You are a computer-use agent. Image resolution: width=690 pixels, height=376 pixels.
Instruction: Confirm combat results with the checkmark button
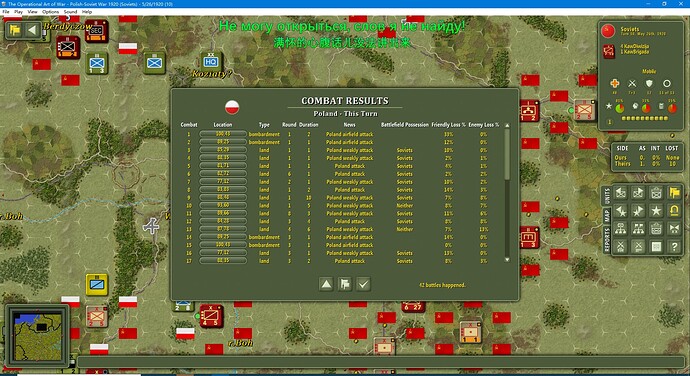(363, 284)
